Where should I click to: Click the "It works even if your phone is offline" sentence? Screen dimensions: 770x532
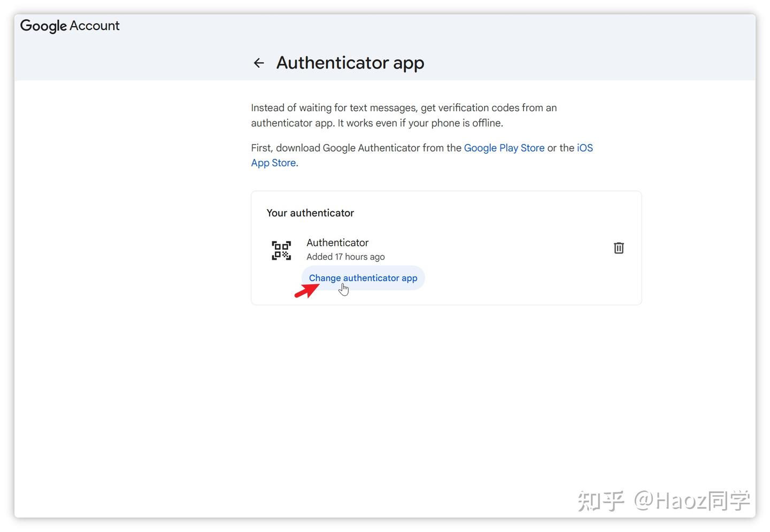tap(420, 123)
